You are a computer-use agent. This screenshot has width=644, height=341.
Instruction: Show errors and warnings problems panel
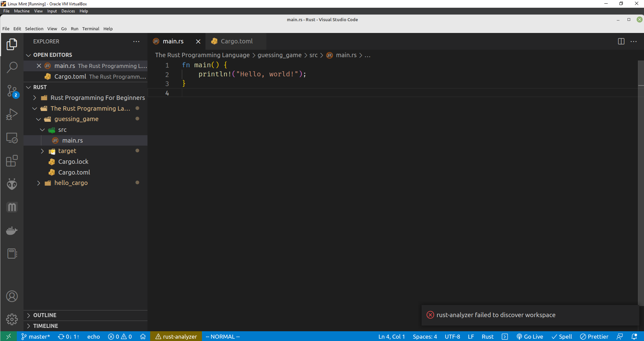pos(120,336)
